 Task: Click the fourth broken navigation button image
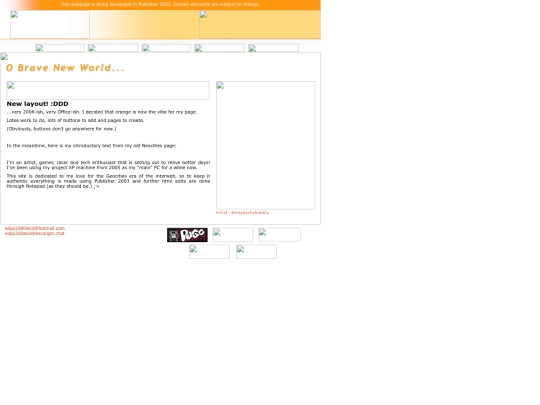pos(219,48)
